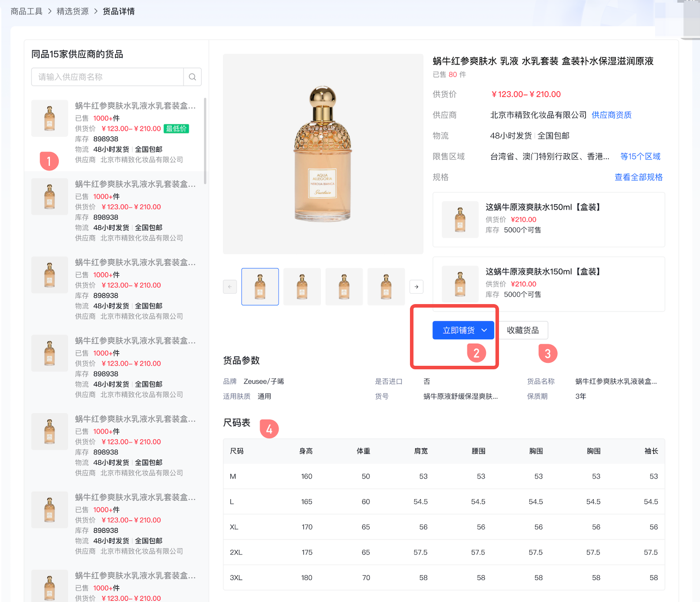Click 货号 value 蜗牛原液舒缓保湿爽肤
This screenshot has width=700, height=602.
tap(461, 396)
